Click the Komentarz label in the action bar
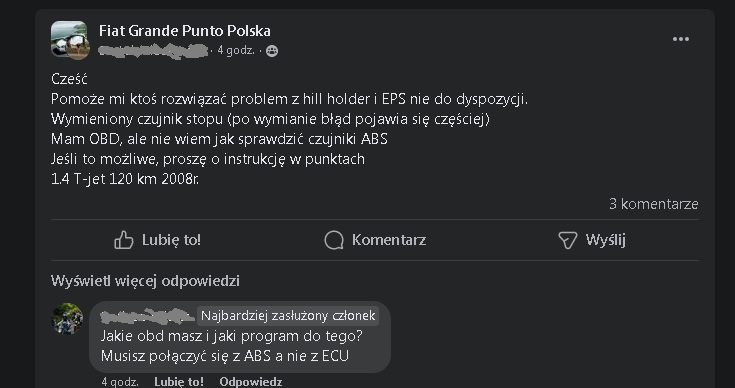 click(389, 240)
